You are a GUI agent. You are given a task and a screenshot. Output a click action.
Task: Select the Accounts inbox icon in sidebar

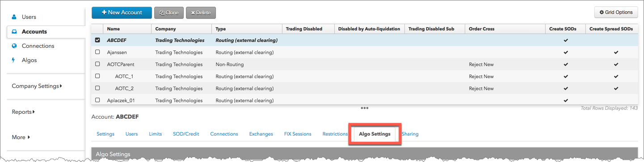tap(14, 32)
